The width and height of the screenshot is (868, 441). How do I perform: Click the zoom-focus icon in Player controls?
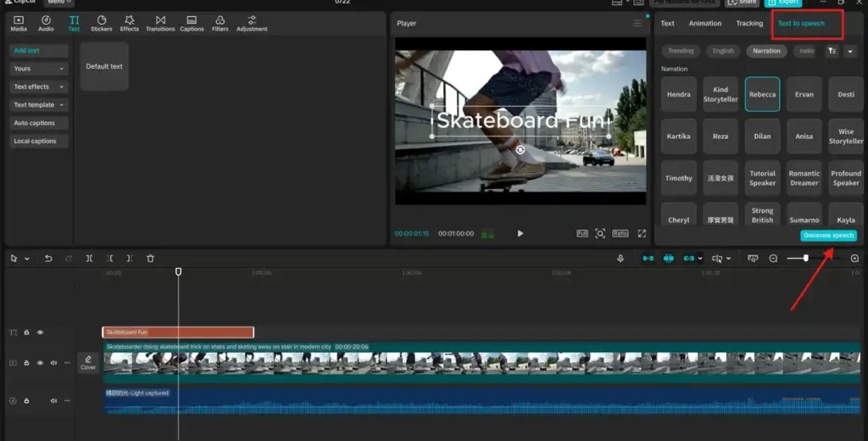[600, 233]
